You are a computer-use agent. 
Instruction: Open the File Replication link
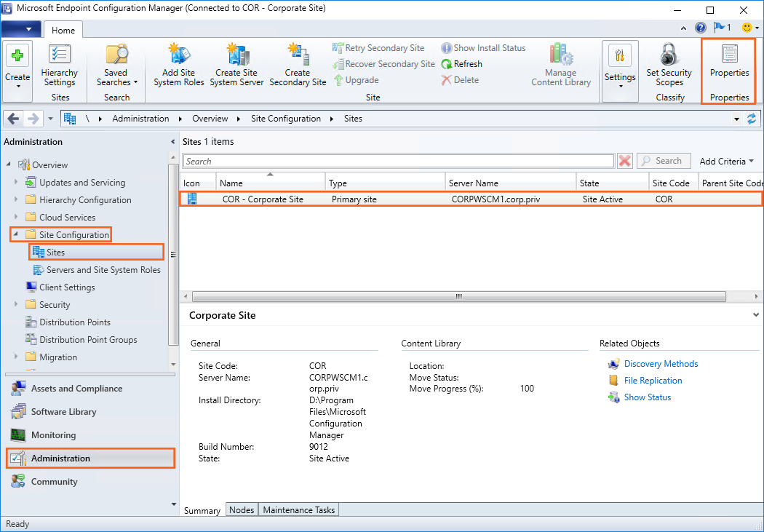pos(653,381)
